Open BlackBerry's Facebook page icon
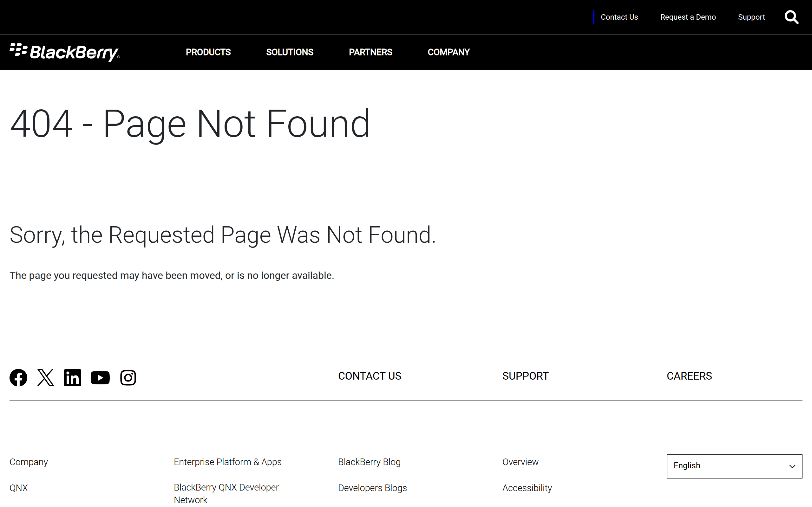The height and width of the screenshot is (507, 812). pos(18,378)
